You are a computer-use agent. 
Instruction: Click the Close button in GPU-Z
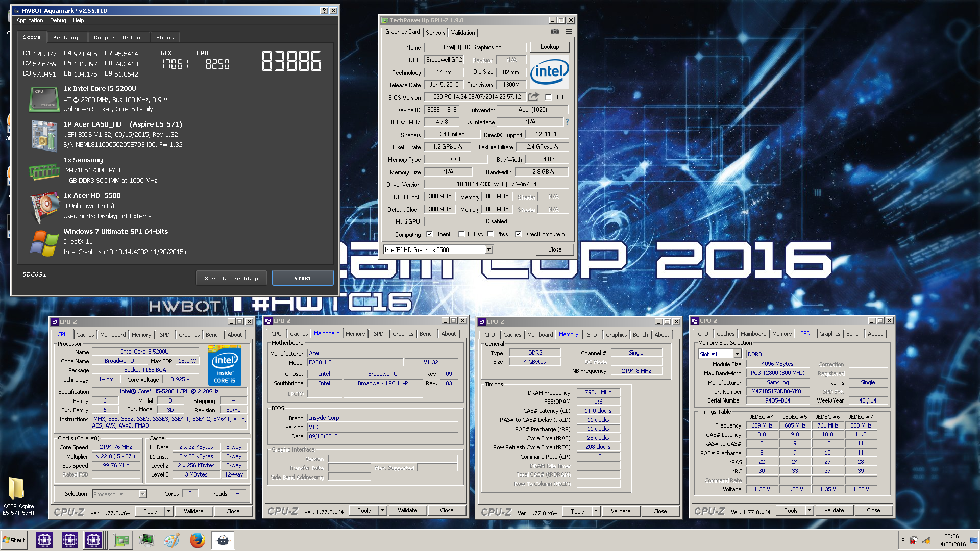555,249
